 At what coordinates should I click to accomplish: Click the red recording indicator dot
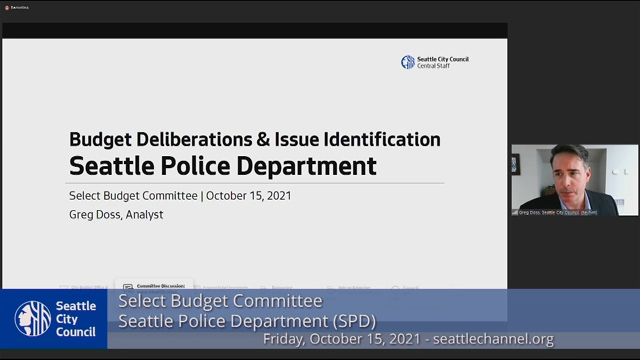(x=7, y=8)
